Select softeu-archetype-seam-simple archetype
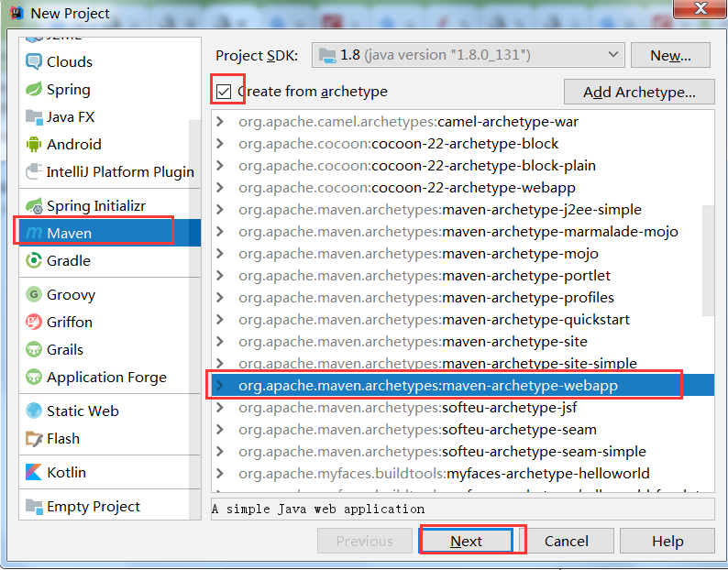Image resolution: width=728 pixels, height=570 pixels. pyautogui.click(x=462, y=451)
